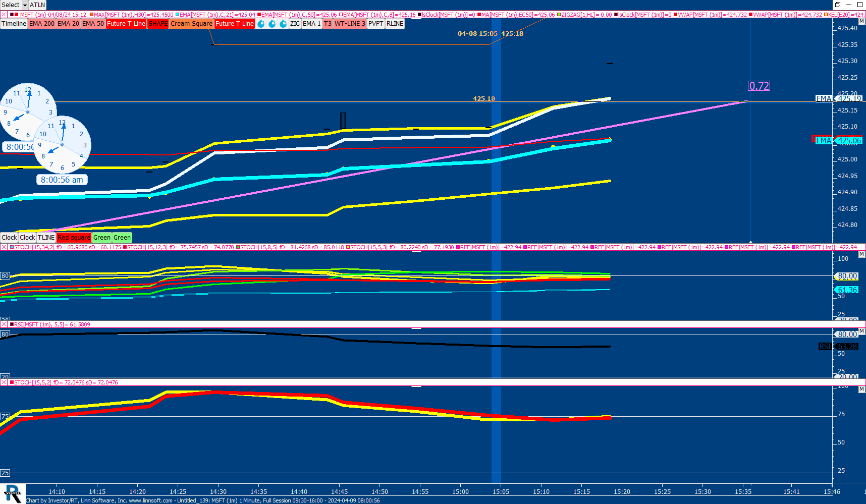
Task: Click the 75 level marker in bottom pane
Action: (x=5, y=417)
